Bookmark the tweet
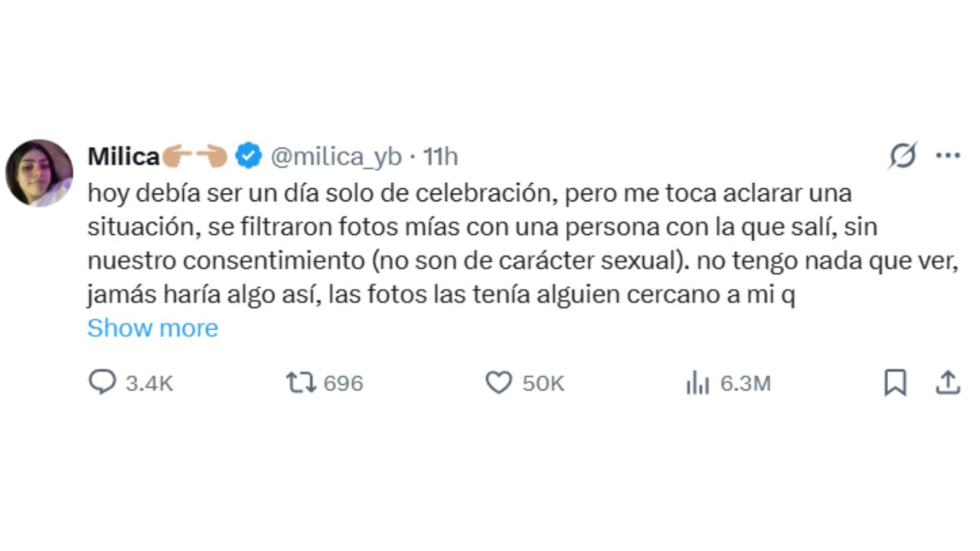 coord(896,383)
